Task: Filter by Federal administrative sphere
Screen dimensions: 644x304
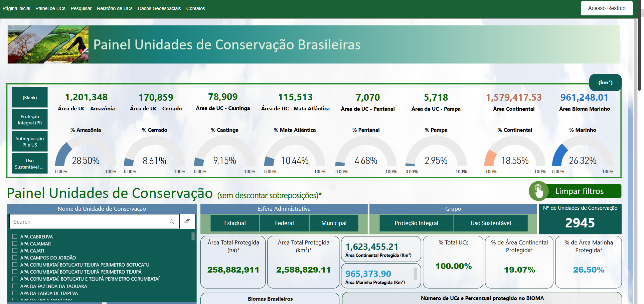Action: click(x=284, y=223)
